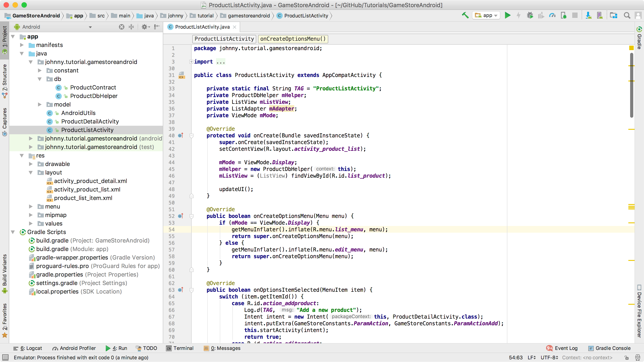Collapse the res folder
The image size is (644, 362).
click(22, 156)
